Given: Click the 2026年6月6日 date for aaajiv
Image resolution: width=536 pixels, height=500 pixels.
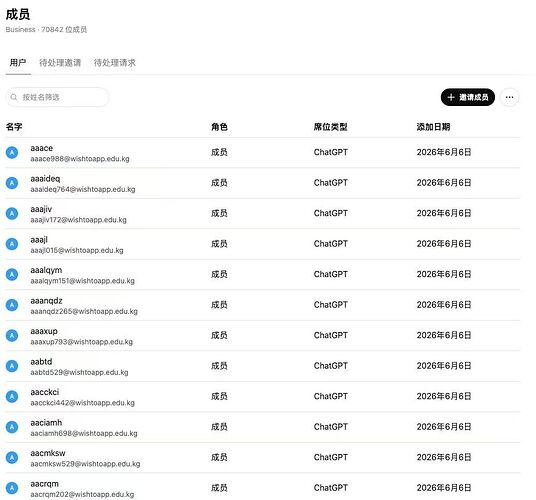Looking at the screenshot, I should [444, 214].
